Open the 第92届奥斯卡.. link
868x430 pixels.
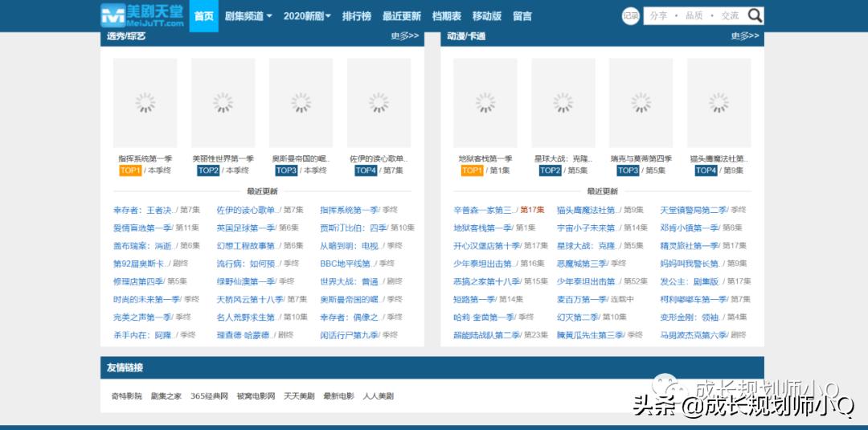(141, 264)
